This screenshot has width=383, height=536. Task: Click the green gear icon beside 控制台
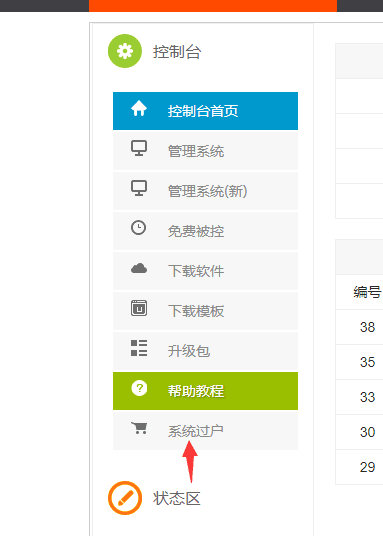pos(125,51)
